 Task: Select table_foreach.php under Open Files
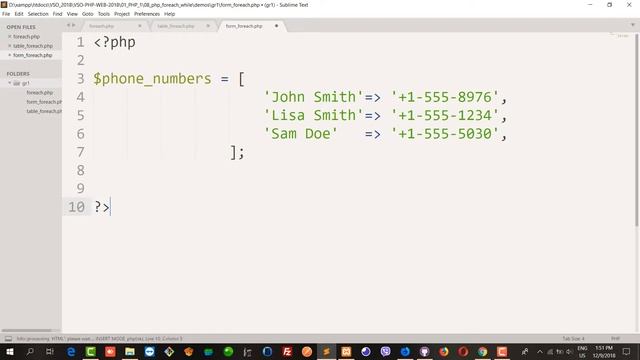click(x=33, y=46)
